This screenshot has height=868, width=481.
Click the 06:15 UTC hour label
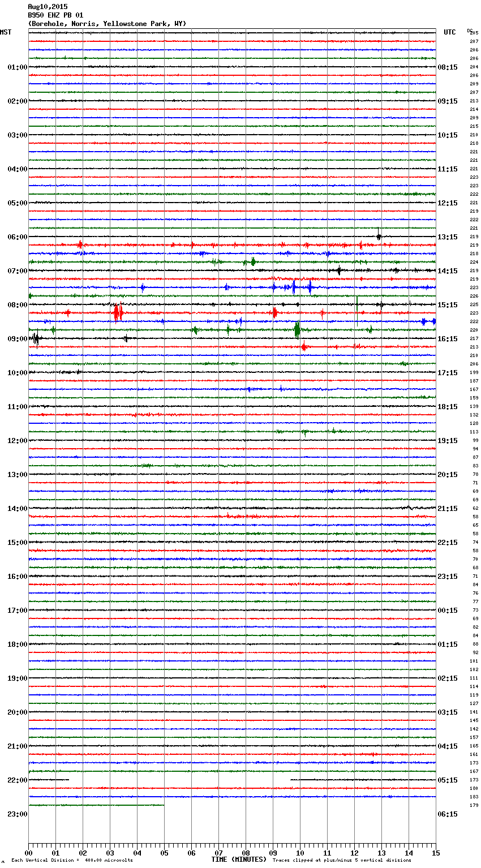point(448,814)
